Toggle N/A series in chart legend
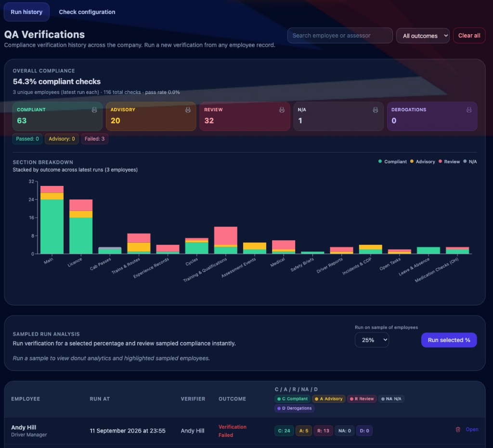The height and width of the screenshot is (448, 493). (470, 161)
